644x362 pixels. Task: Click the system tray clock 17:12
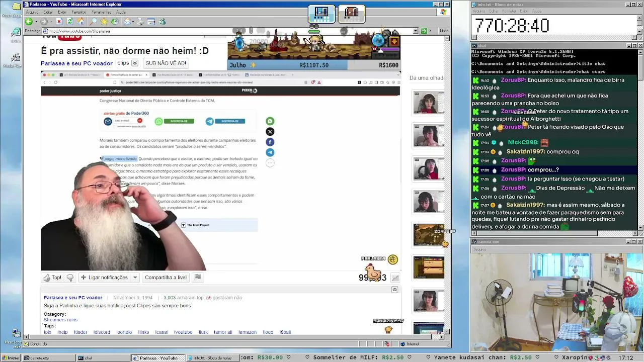pos(626,358)
